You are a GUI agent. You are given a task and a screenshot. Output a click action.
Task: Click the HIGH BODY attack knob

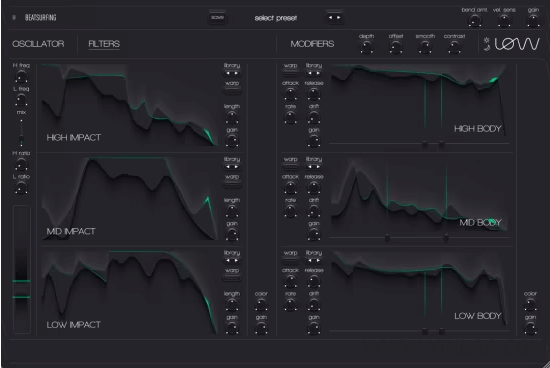click(290, 94)
